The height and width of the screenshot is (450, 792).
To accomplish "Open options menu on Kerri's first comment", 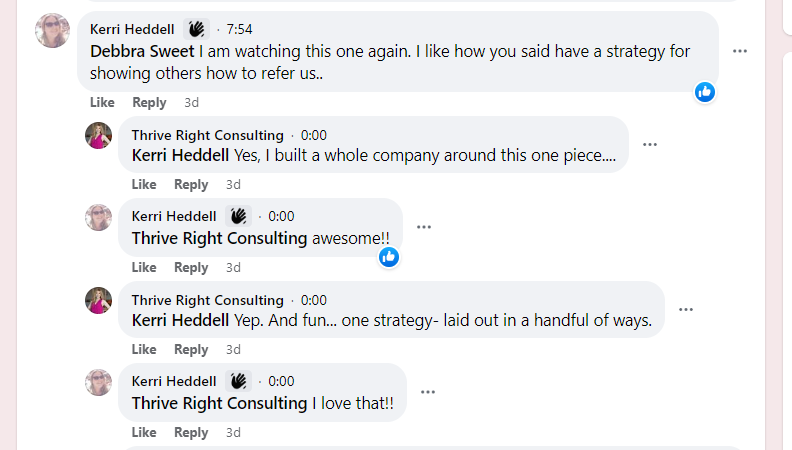I will pos(740,51).
